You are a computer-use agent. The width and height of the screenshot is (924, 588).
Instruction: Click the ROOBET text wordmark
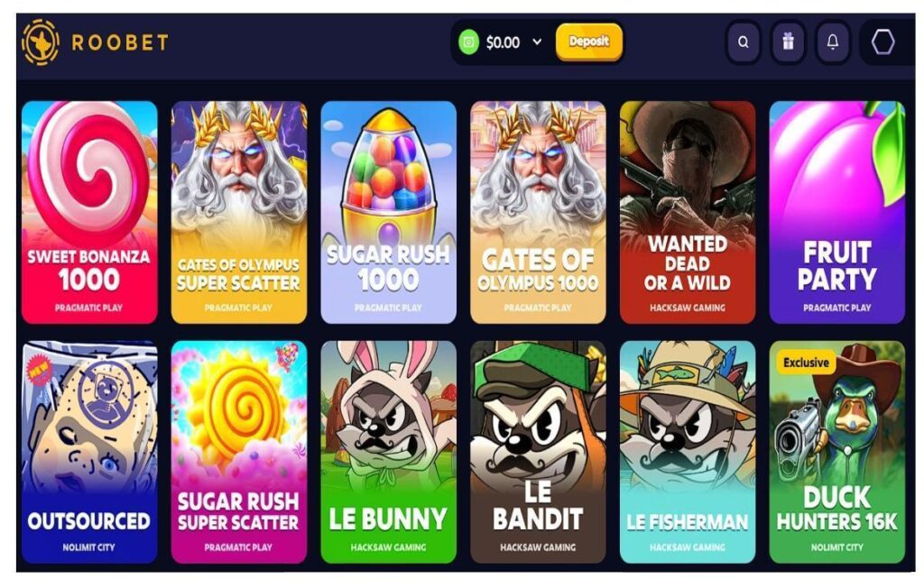(120, 42)
